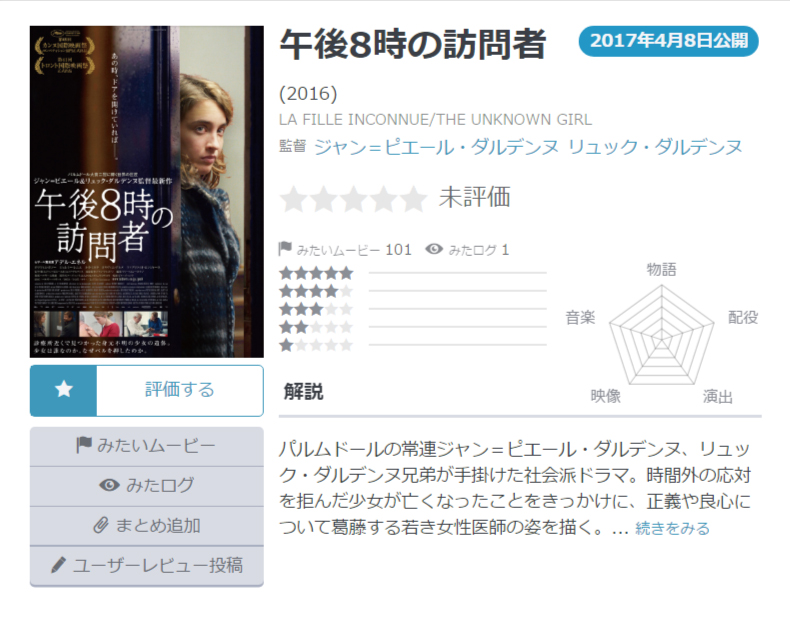The height and width of the screenshot is (622, 790).
Task: Click the 解説 section heading
Action: pyautogui.click(x=303, y=391)
